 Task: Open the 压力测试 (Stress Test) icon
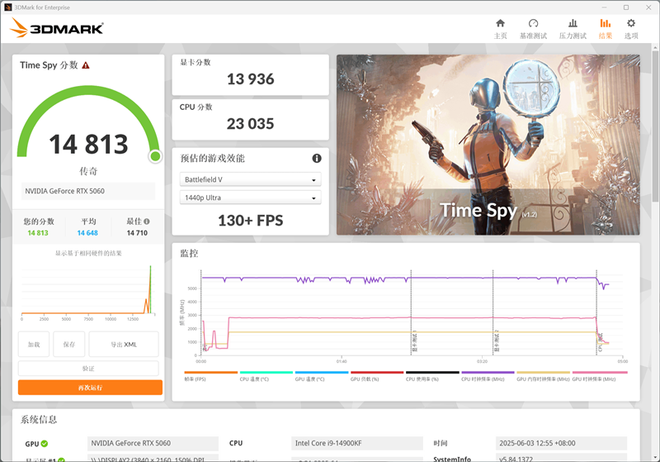click(x=571, y=28)
